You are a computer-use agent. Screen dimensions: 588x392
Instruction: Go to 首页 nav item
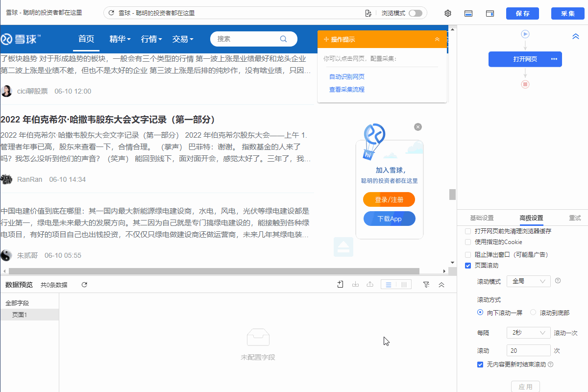click(86, 39)
